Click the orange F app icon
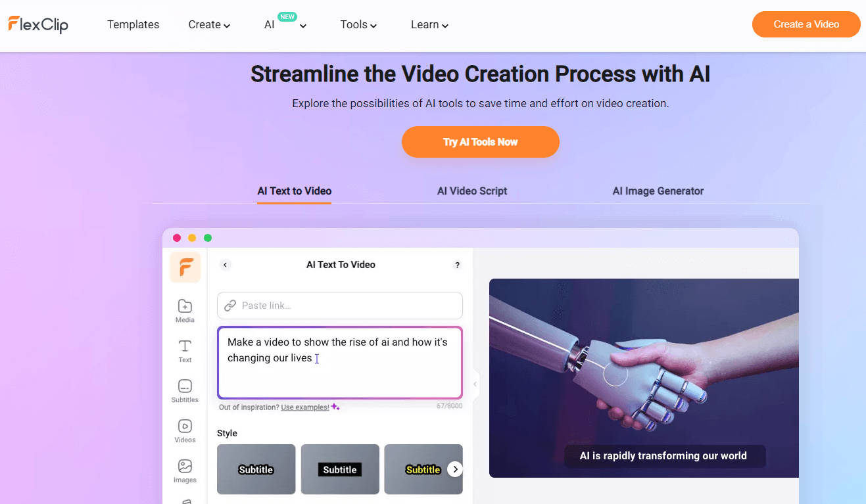866x504 pixels. tap(185, 267)
